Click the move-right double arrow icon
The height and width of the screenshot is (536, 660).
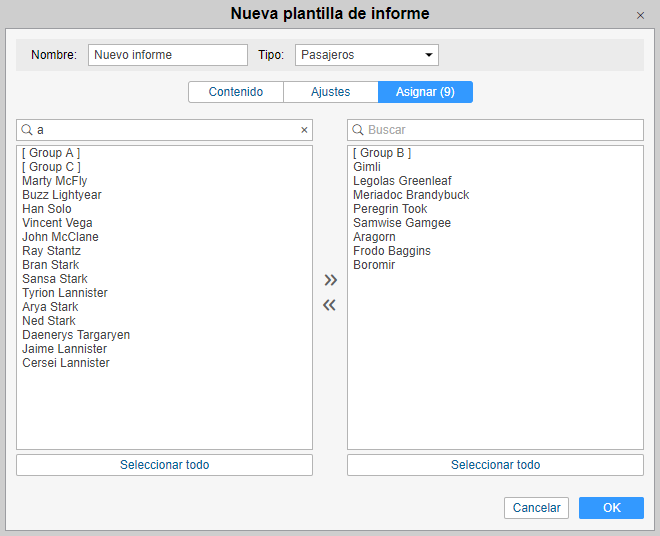coord(330,280)
